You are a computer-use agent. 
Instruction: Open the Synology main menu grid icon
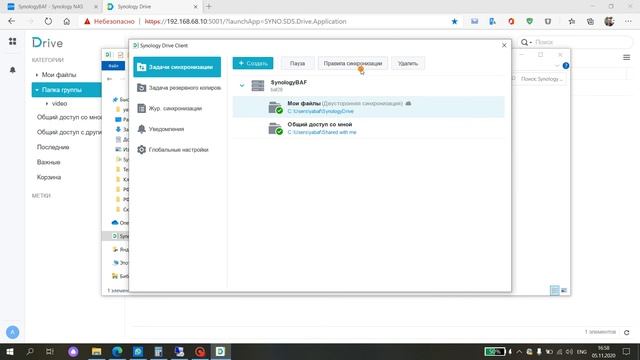click(x=13, y=42)
